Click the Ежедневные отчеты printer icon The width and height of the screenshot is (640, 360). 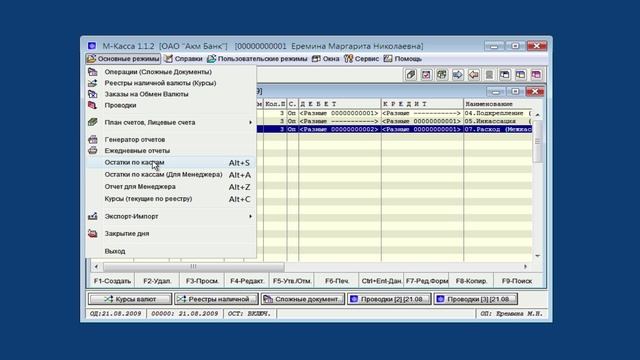(x=93, y=150)
